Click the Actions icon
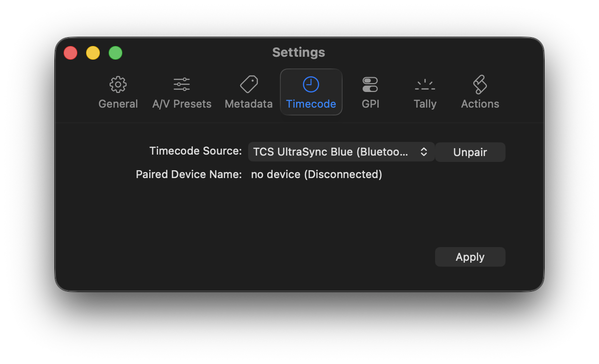The image size is (599, 364). (480, 85)
